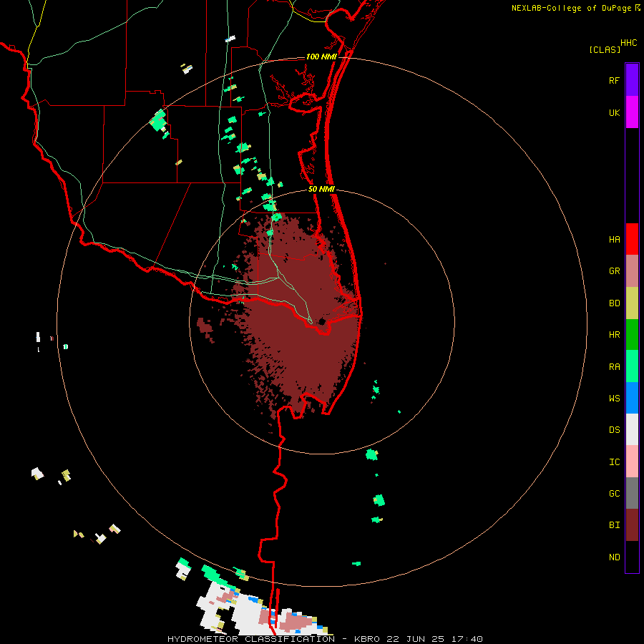This screenshot has height=644, width=644.
Task: Click the RF purple legend swatch
Action: (632, 80)
